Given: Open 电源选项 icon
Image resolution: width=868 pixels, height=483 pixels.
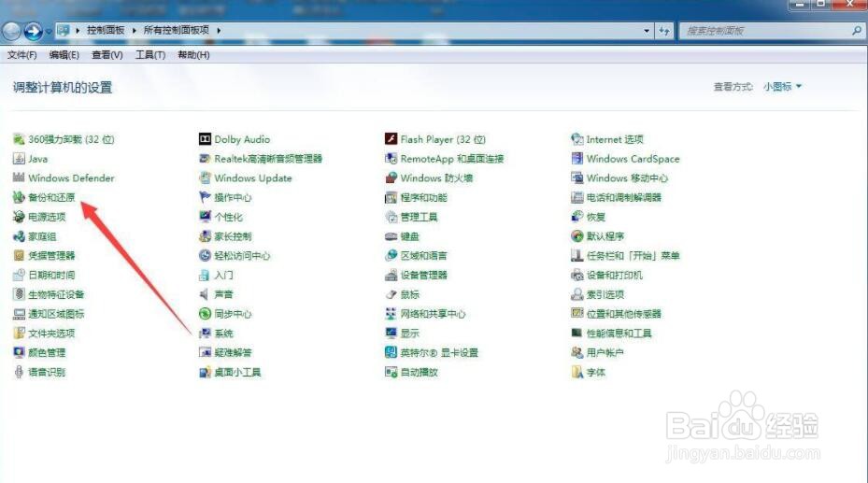Looking at the screenshot, I should [19, 217].
